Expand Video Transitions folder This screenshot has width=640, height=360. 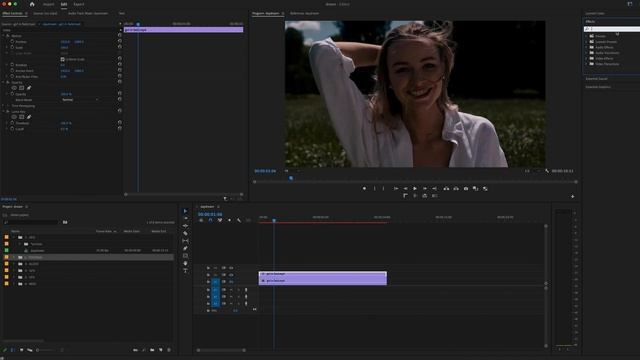pyautogui.click(x=587, y=64)
